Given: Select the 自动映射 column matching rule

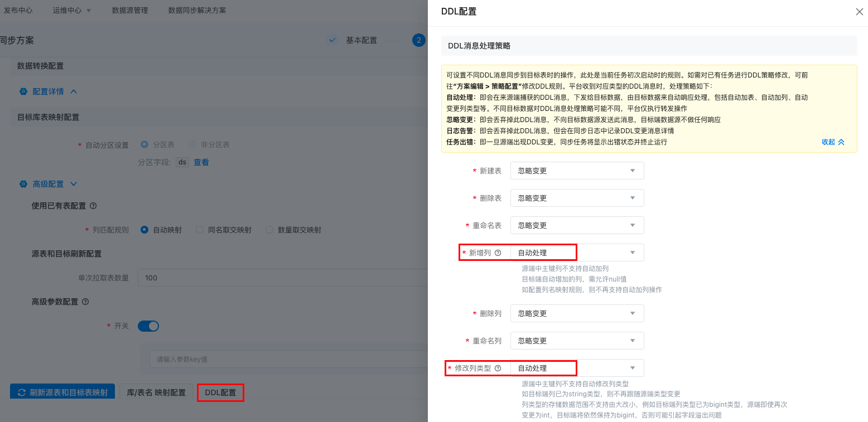Looking at the screenshot, I should [144, 230].
